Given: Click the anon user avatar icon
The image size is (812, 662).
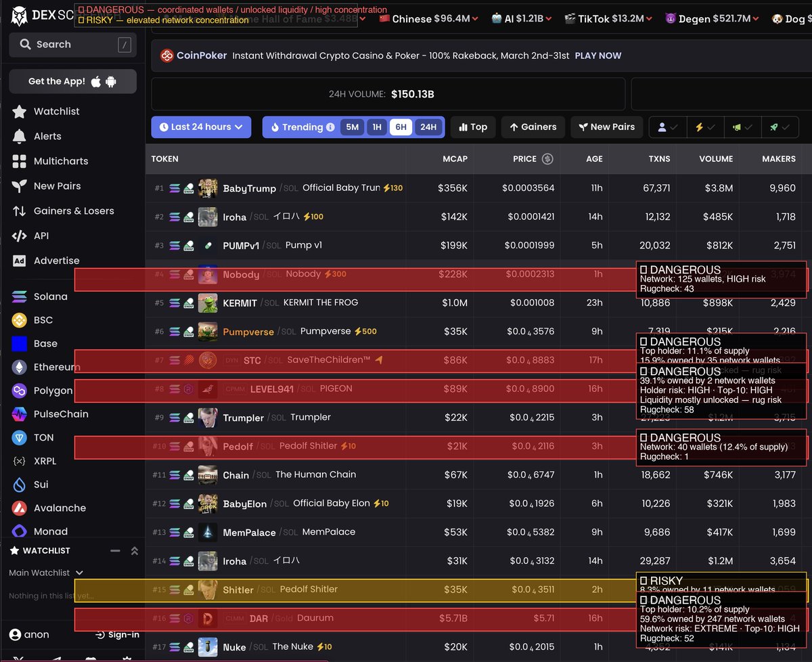Looking at the screenshot, I should pos(15,635).
